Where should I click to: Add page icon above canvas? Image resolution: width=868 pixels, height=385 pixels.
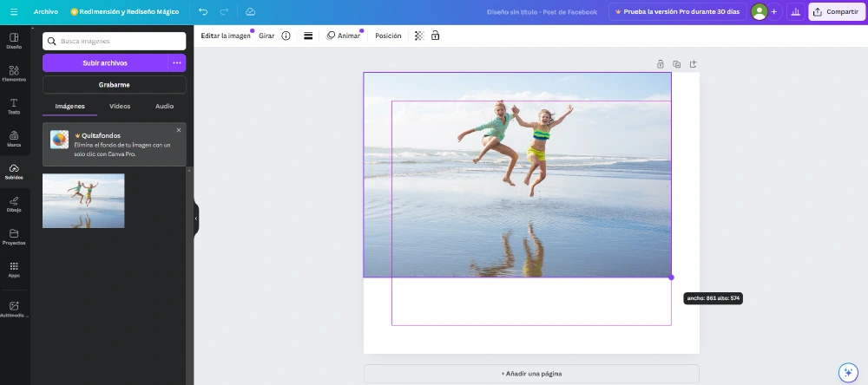[693, 64]
